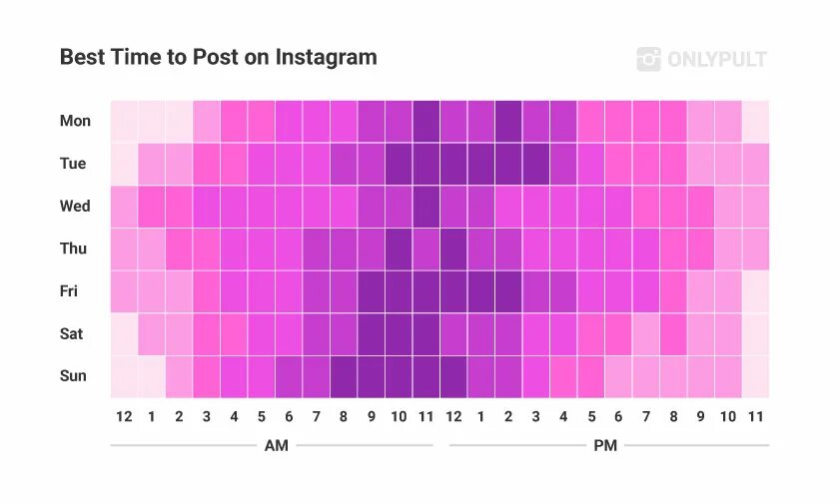The height and width of the screenshot is (504, 839).
Task: Click the Mon row label
Action: tap(75, 121)
